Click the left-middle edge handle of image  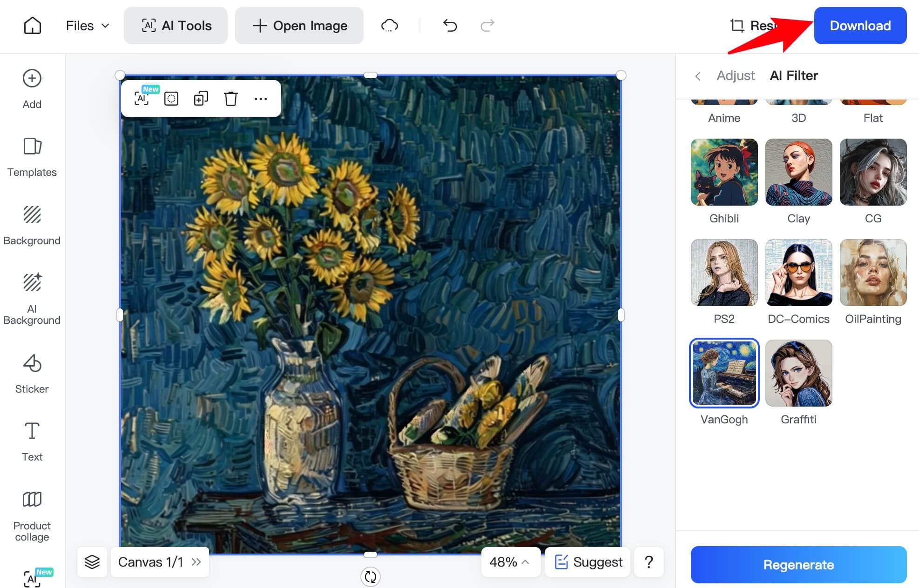point(120,315)
